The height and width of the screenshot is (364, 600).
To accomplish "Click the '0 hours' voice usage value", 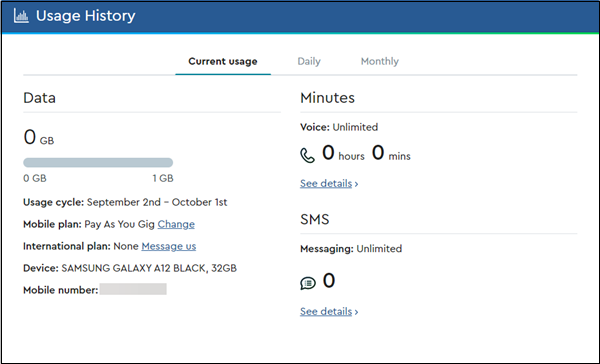I will point(343,153).
